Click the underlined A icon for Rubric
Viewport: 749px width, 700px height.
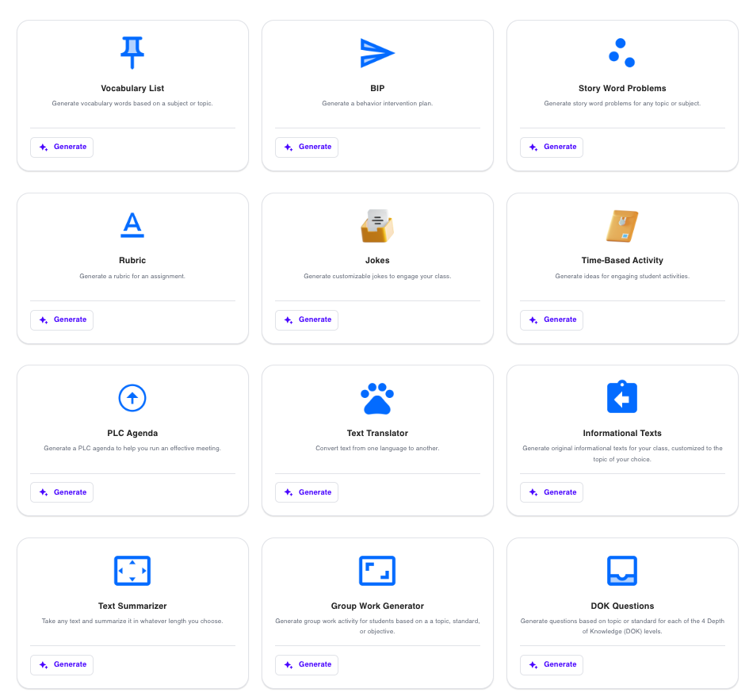click(x=132, y=225)
